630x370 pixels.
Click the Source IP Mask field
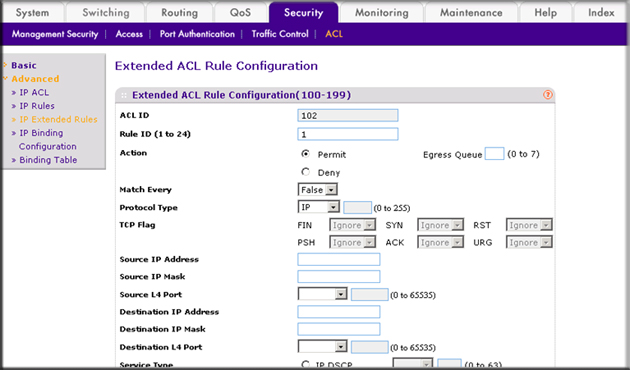(339, 276)
